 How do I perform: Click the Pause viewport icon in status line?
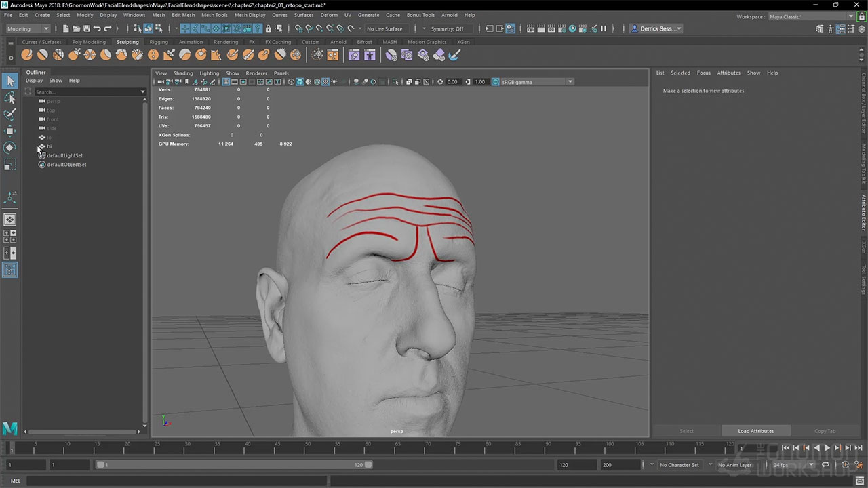coord(604,28)
